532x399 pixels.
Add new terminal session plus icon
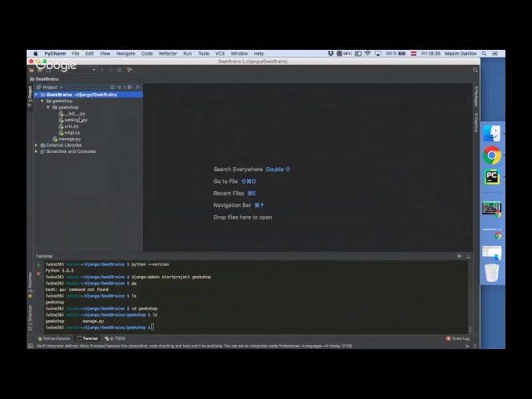pyautogui.click(x=38, y=265)
